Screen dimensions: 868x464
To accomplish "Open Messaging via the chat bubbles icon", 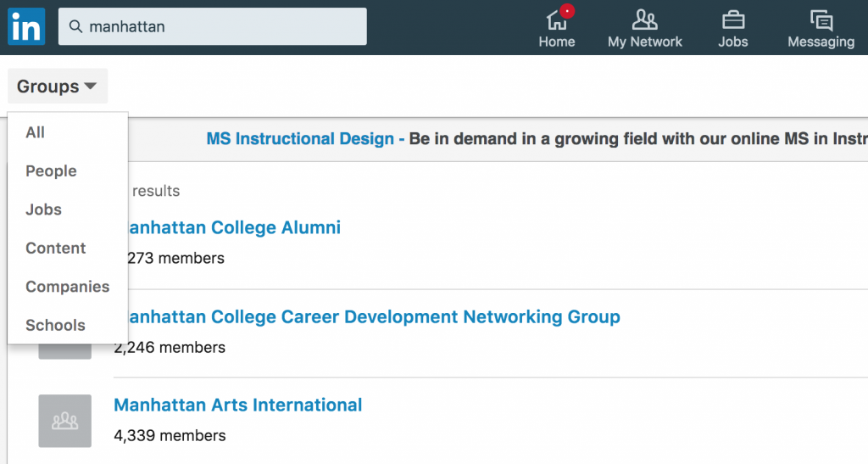I will 821,28.
